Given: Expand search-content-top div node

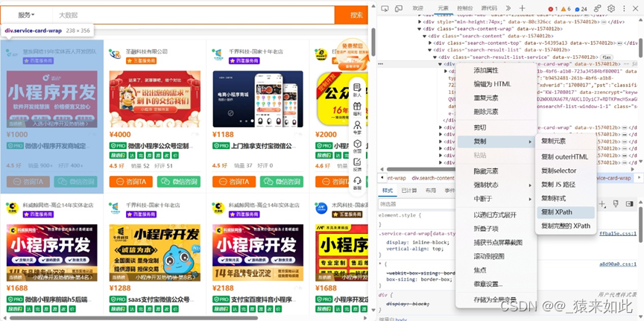Looking at the screenshot, I should [x=430, y=43].
